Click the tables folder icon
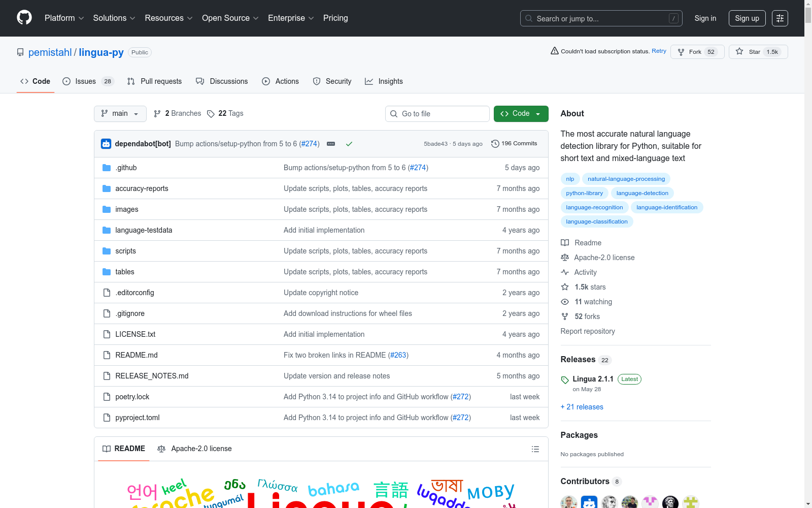Image resolution: width=812 pixels, height=508 pixels. [107, 272]
